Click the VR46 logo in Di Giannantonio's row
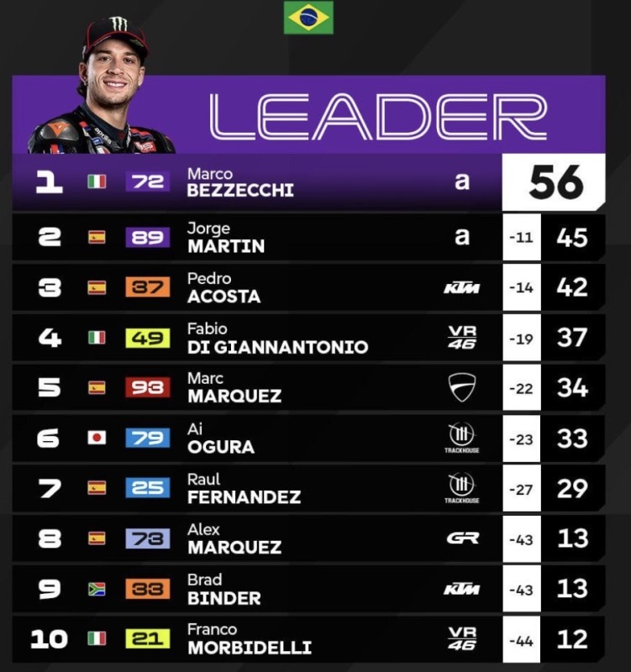Screen dimensions: 631x672 [461, 338]
